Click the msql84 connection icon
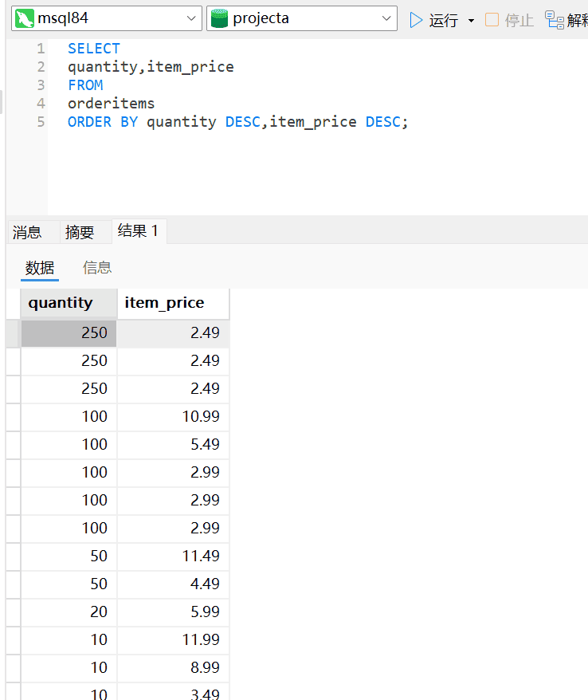This screenshot has height=700, width=588. [25, 19]
